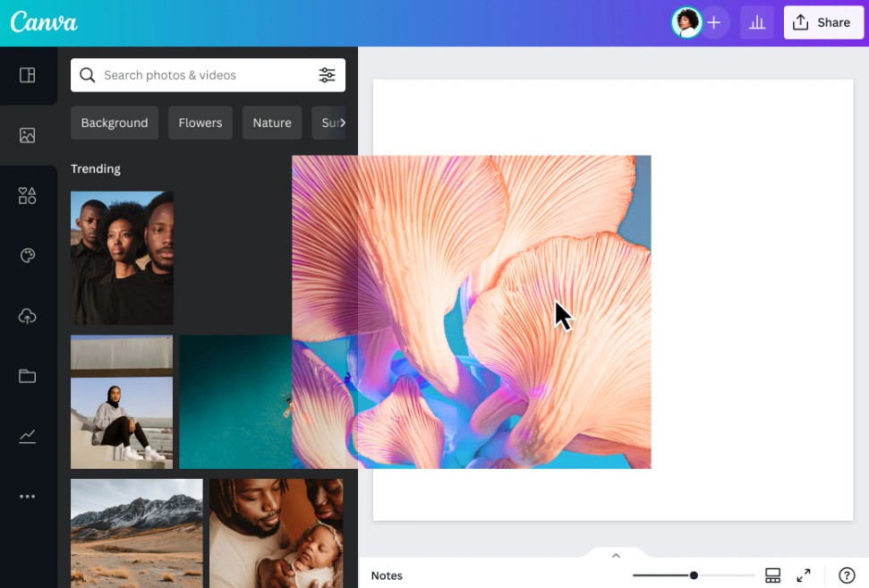Enter fullscreen presentation mode

[804, 575]
